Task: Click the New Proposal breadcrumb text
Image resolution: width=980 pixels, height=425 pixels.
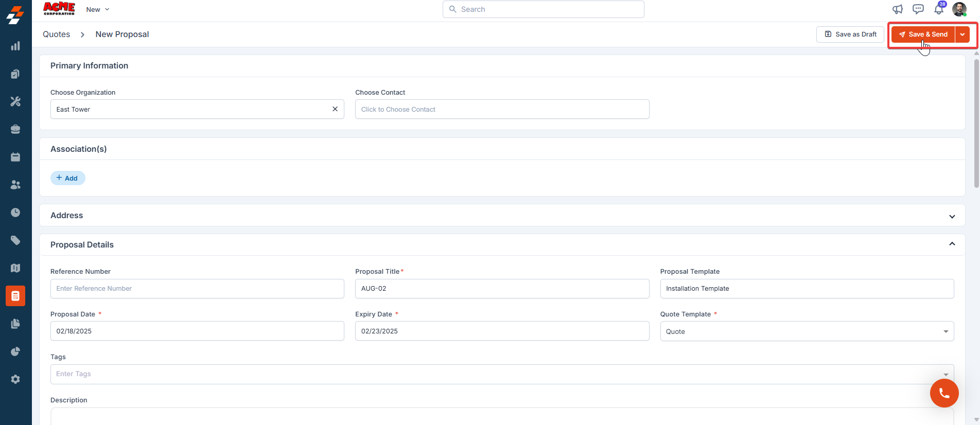Action: click(122, 34)
